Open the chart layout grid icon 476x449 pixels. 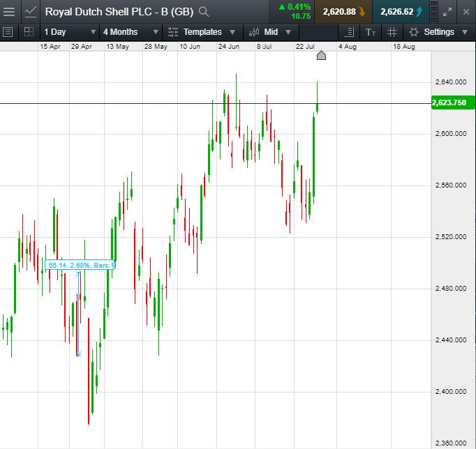tap(29, 32)
